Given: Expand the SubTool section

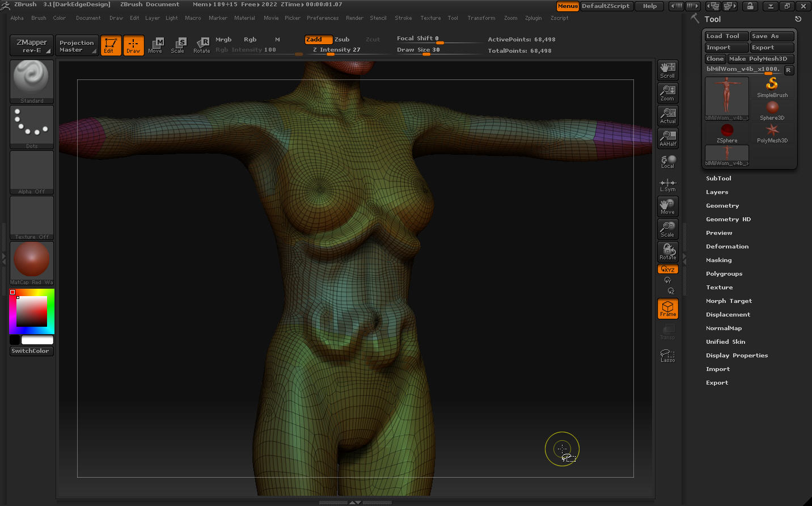Looking at the screenshot, I should pyautogui.click(x=718, y=178).
